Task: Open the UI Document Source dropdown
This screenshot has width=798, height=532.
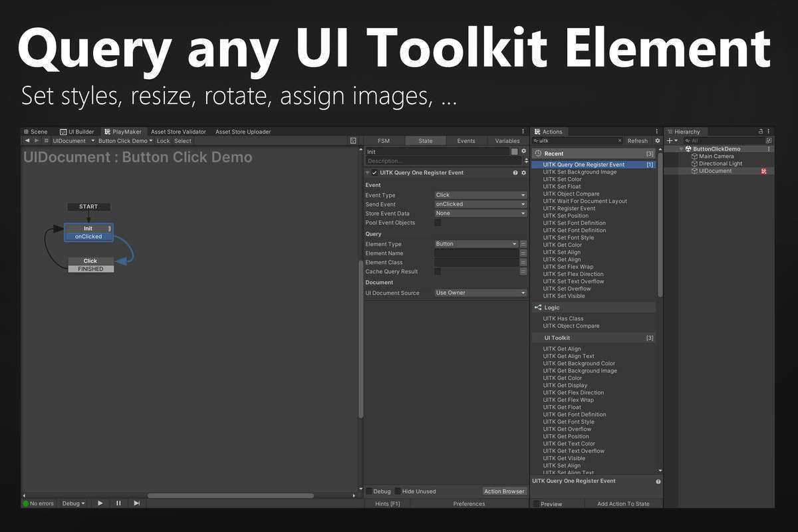Action: [x=481, y=293]
